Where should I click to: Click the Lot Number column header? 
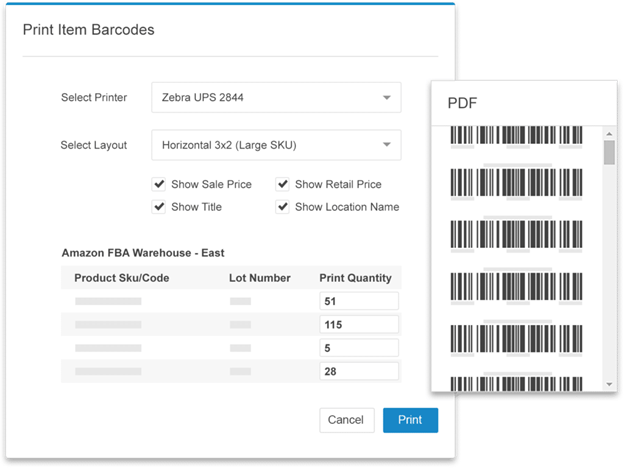tap(259, 278)
